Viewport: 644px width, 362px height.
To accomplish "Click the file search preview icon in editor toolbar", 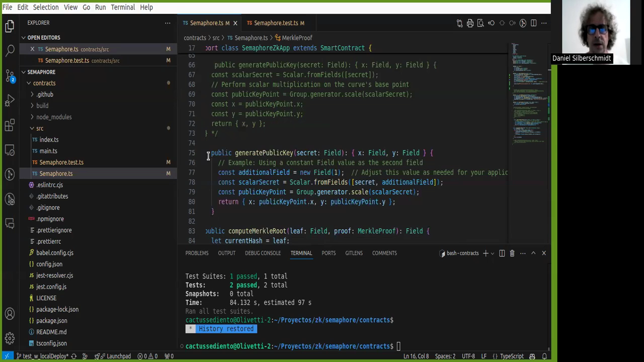I will point(480,23).
